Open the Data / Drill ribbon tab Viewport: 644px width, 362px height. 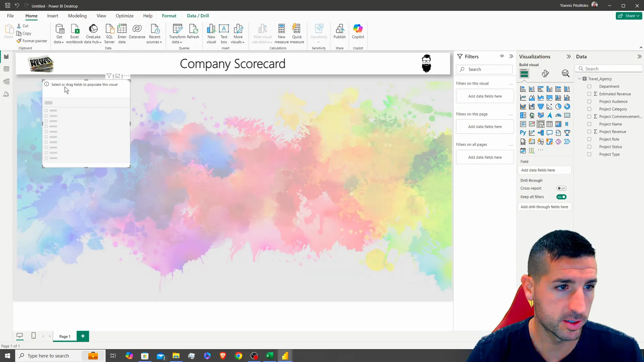click(x=198, y=15)
